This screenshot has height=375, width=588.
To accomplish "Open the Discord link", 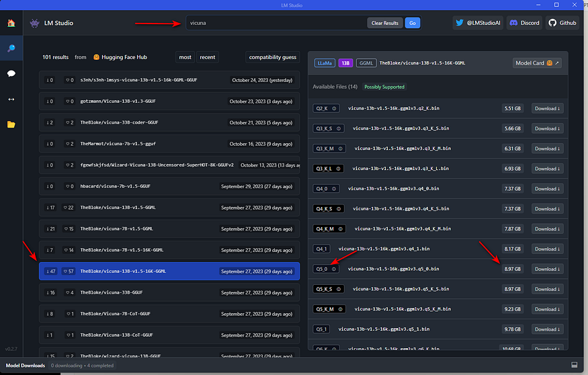I will click(x=524, y=23).
